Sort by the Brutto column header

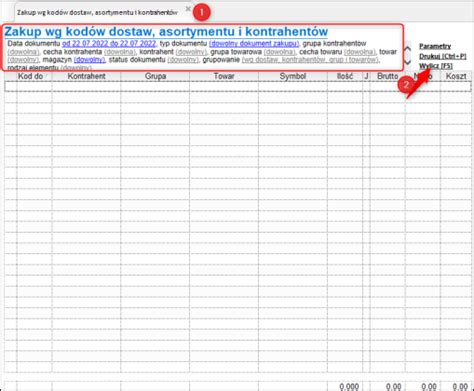click(388, 76)
